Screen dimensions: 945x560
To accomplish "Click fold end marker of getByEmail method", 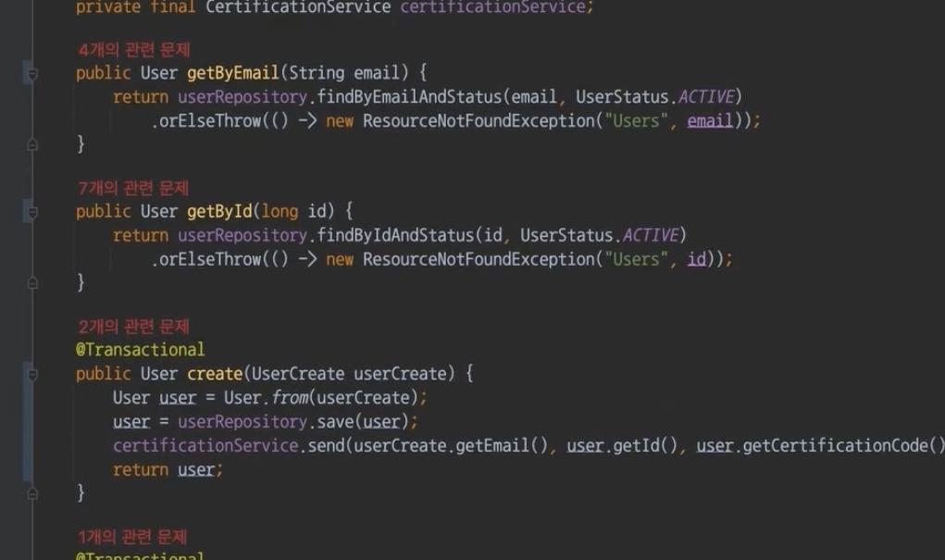I will [x=32, y=144].
